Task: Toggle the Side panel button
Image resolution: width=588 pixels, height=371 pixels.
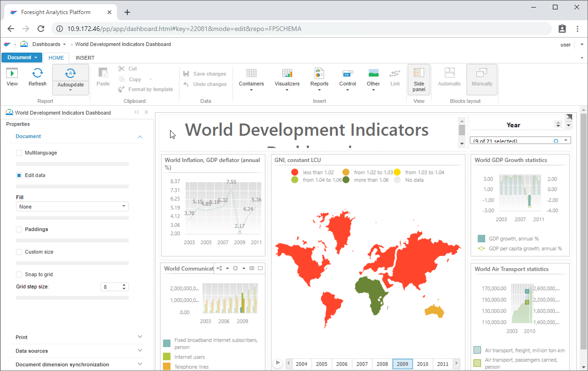Action: (x=419, y=79)
